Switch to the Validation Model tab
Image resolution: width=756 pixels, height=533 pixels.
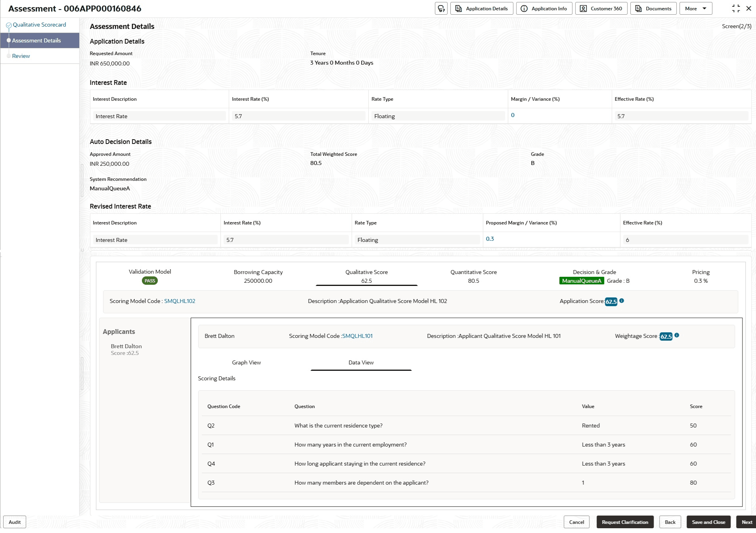(x=150, y=276)
